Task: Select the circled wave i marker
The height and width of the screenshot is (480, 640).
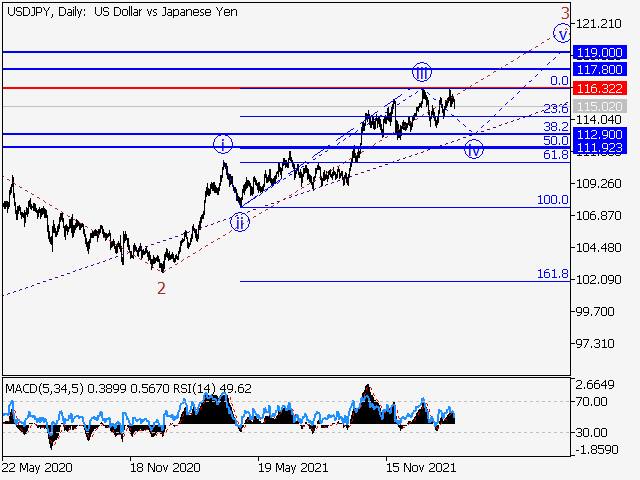Action: [222, 144]
